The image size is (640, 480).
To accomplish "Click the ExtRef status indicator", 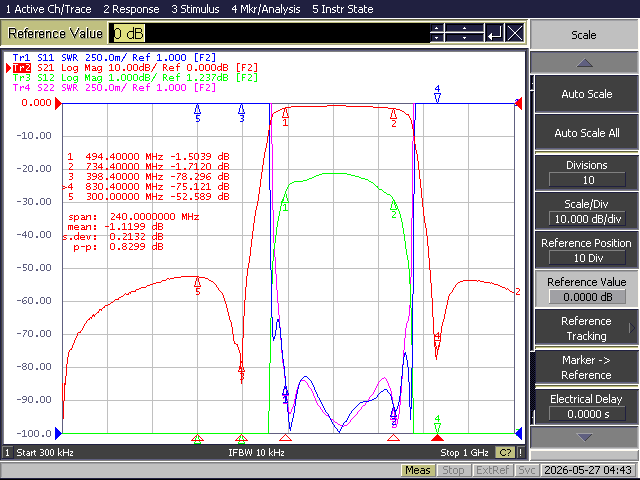I will [x=492, y=471].
